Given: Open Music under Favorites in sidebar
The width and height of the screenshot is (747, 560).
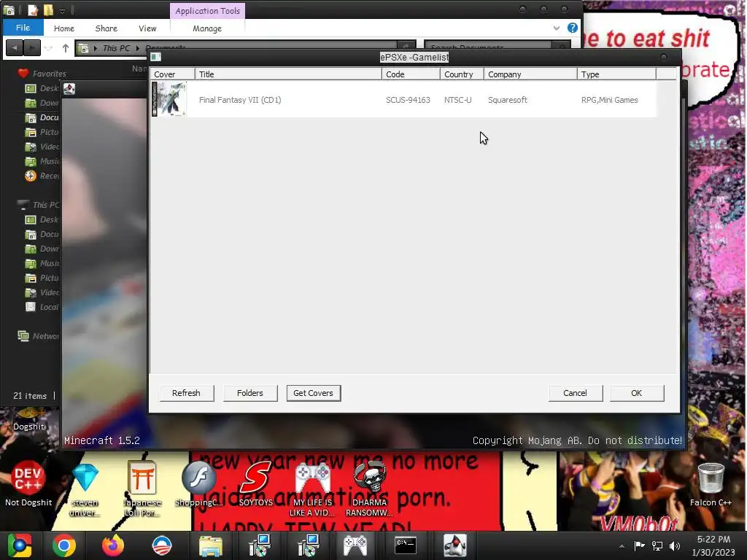Looking at the screenshot, I should point(42,161).
